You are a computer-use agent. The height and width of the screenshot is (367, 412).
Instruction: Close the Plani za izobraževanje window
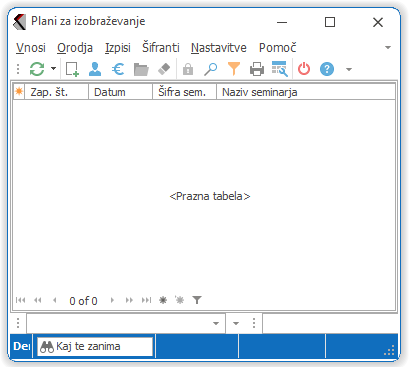(x=378, y=22)
